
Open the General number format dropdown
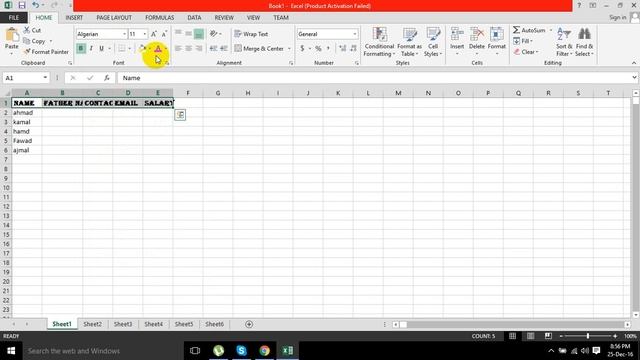[354, 34]
